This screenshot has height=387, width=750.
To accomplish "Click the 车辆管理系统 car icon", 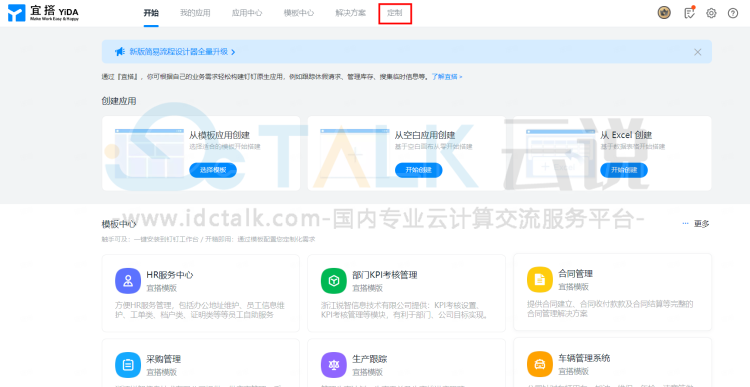I will click(x=540, y=364).
